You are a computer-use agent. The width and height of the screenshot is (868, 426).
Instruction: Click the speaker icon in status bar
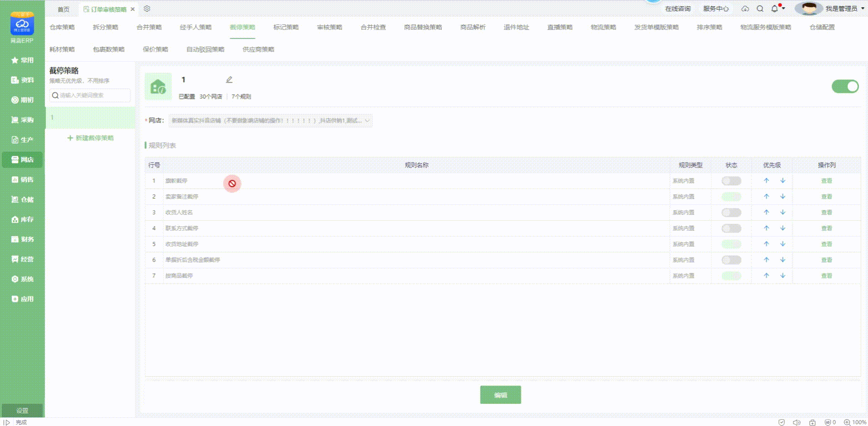point(797,422)
